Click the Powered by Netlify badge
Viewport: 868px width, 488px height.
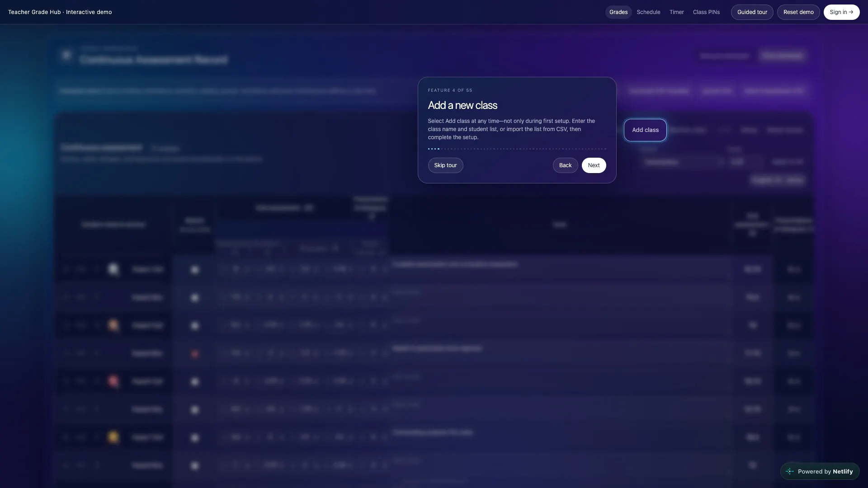(820, 471)
